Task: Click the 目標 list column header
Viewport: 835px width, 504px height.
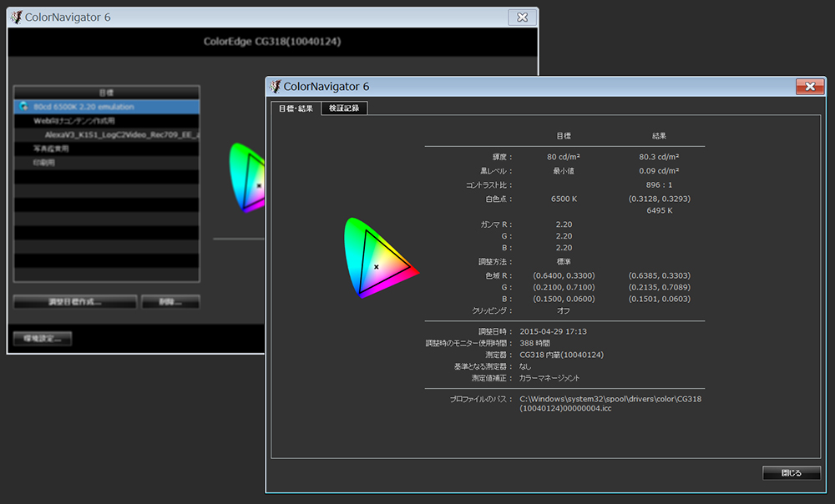Action: (107, 93)
